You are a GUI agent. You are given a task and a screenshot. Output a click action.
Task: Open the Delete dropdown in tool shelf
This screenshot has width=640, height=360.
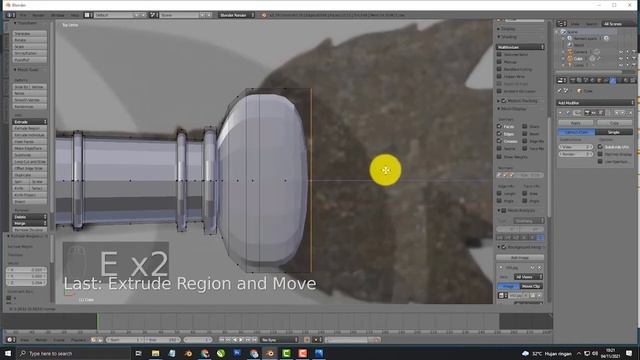30,217
